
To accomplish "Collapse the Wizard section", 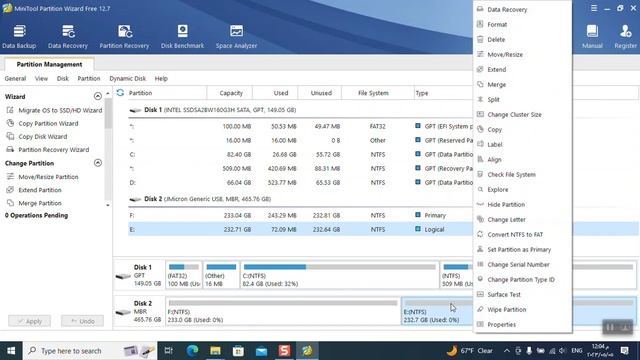I will point(98,96).
